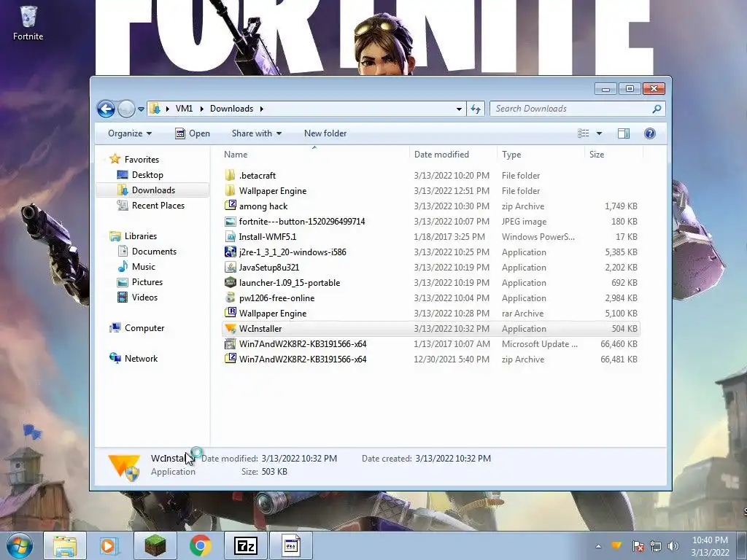This screenshot has width=747, height=560.
Task: Expand the arrow after VM1 in breadcrumb
Action: 201,109
